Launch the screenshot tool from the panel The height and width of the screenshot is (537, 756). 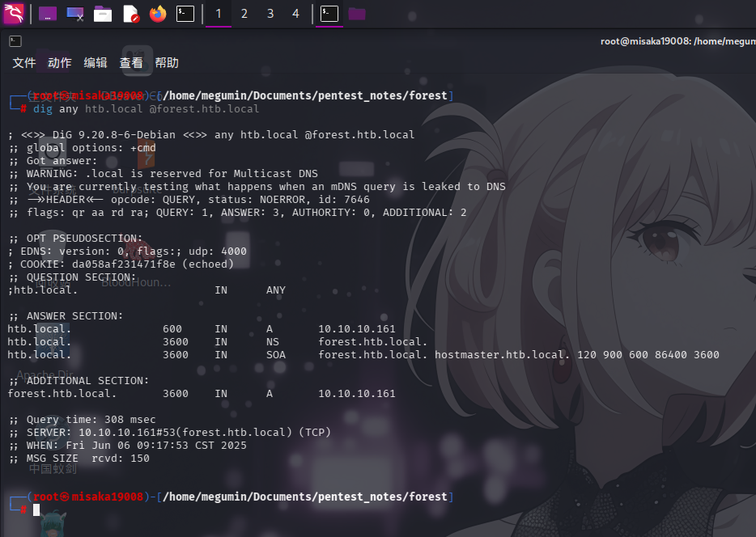75,14
